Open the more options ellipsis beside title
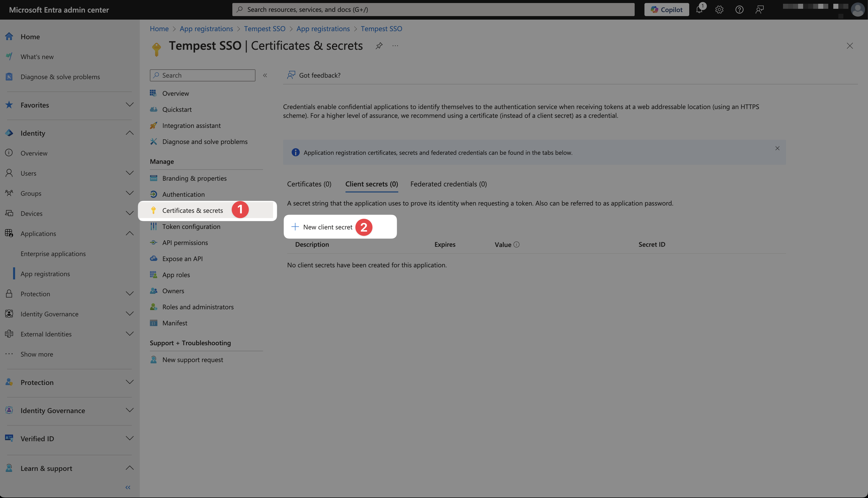The width and height of the screenshot is (868, 498). pos(395,46)
